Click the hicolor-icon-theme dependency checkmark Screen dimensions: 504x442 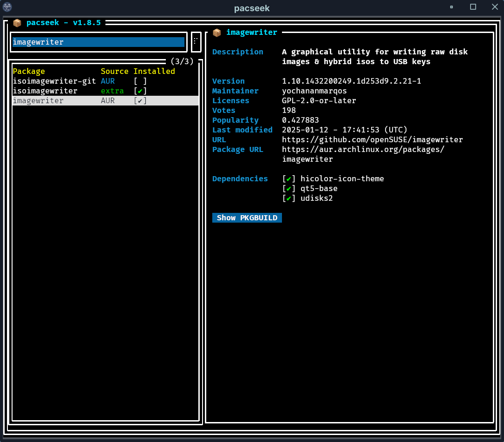288,179
